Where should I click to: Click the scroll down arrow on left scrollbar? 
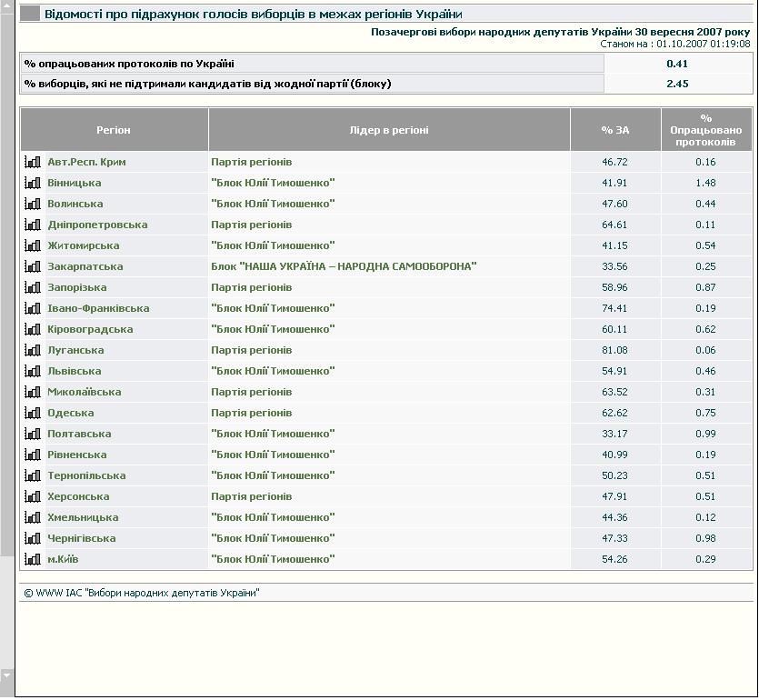(7, 675)
